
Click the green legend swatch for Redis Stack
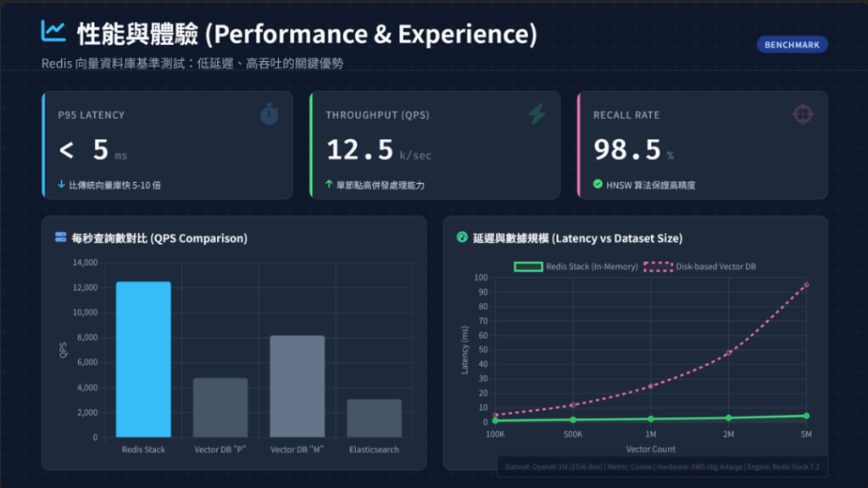(x=528, y=267)
